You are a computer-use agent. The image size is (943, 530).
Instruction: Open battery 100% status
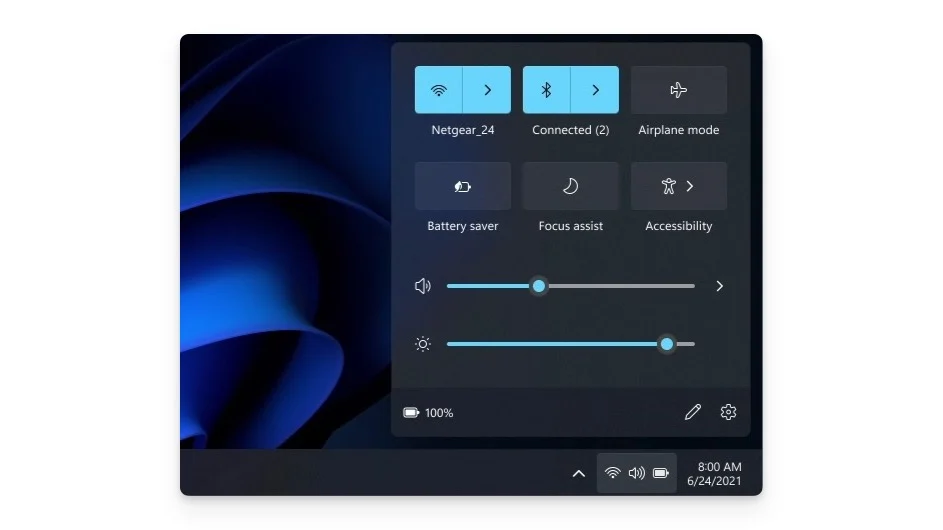click(428, 413)
